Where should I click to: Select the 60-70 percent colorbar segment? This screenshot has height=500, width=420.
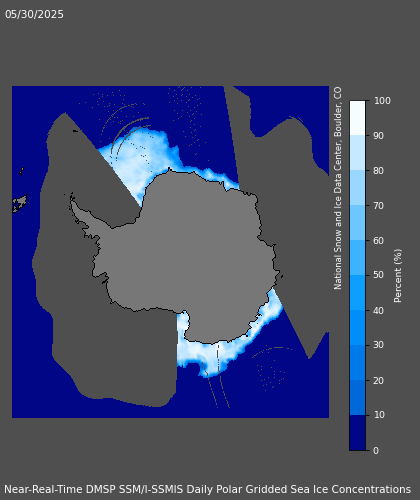click(x=357, y=223)
